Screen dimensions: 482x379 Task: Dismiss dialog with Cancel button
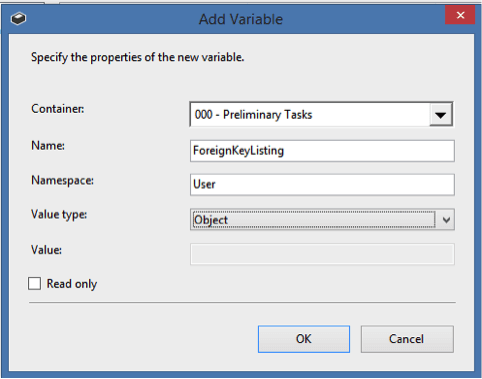pos(407,339)
